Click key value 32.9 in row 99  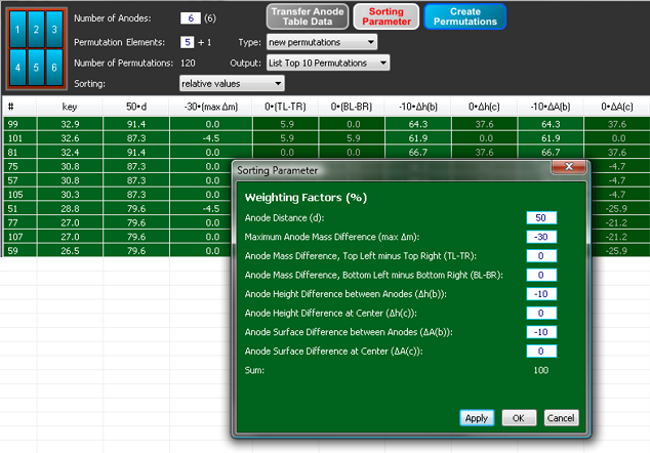[x=70, y=124]
